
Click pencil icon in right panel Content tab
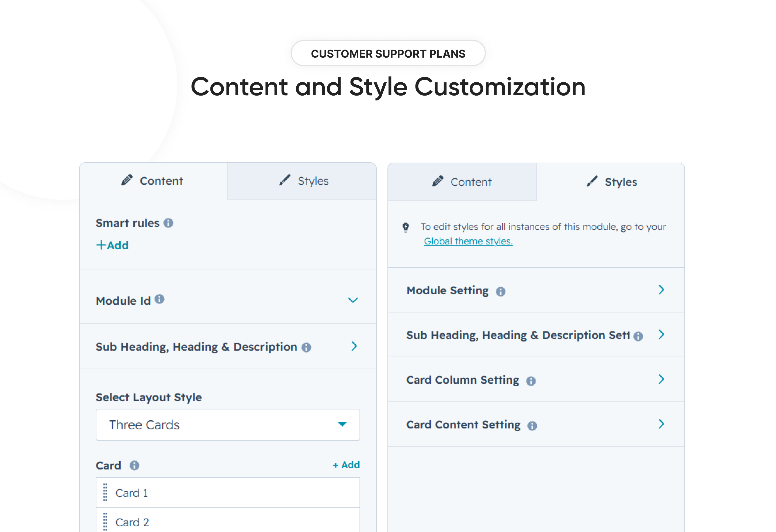pyautogui.click(x=438, y=181)
